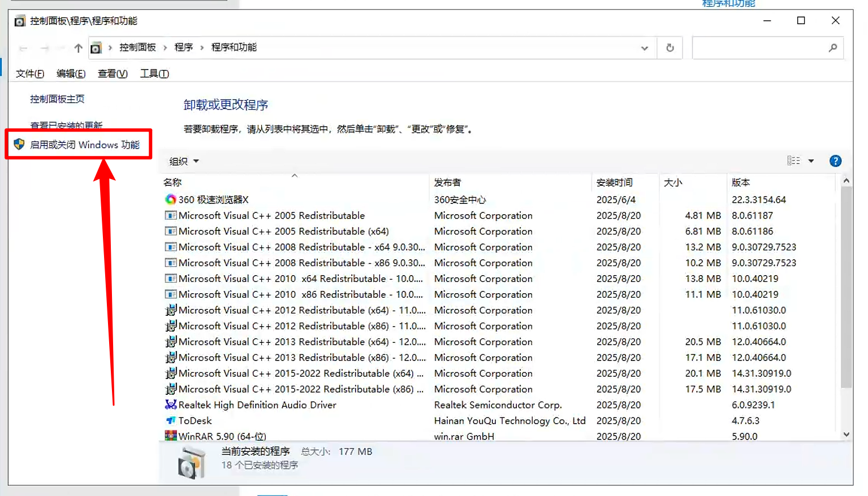Click the back arrow navigation button
Viewport: 868px width, 496px height.
pyautogui.click(x=23, y=48)
